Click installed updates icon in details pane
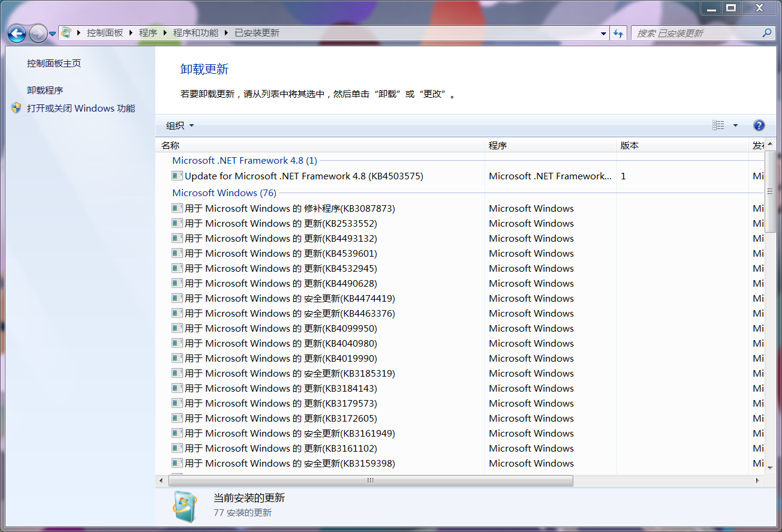Image resolution: width=782 pixels, height=532 pixels. tap(185, 506)
